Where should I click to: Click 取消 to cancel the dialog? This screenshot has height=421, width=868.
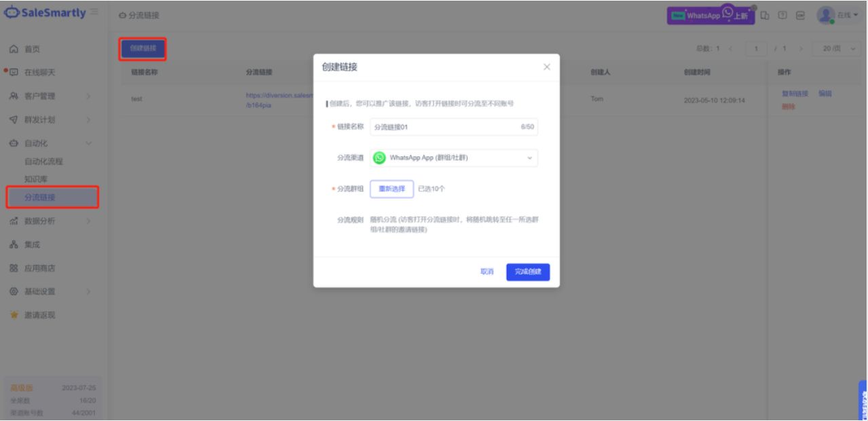click(x=487, y=272)
